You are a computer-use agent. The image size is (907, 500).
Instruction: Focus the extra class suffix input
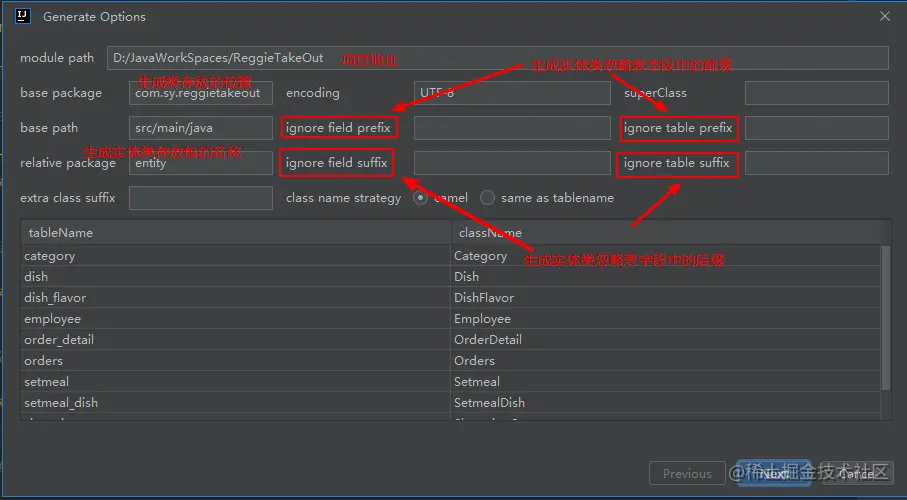[201, 198]
